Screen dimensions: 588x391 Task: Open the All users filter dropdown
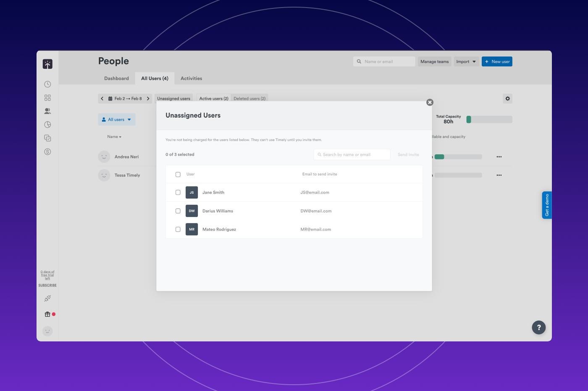point(116,119)
